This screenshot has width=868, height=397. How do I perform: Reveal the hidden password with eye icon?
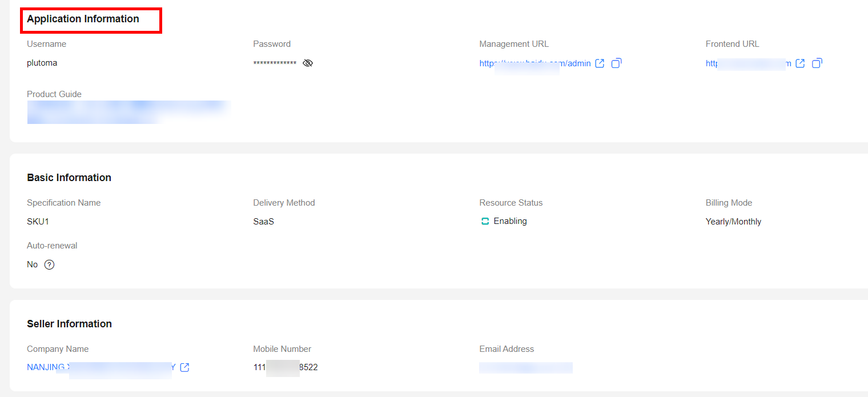click(308, 63)
